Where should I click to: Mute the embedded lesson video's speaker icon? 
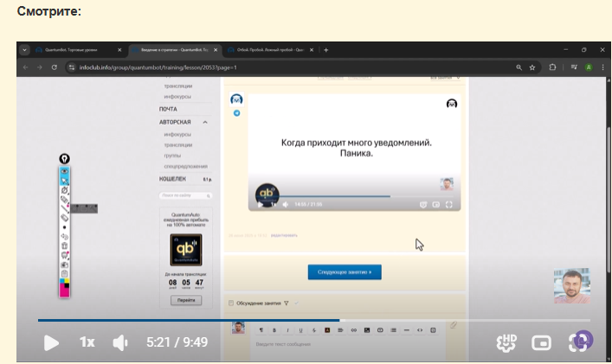coord(286,204)
